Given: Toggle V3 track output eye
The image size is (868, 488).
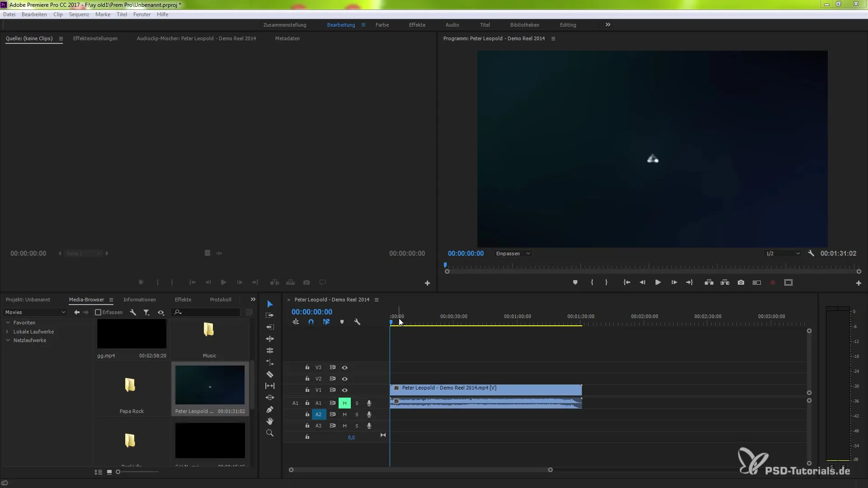Looking at the screenshot, I should [x=345, y=368].
